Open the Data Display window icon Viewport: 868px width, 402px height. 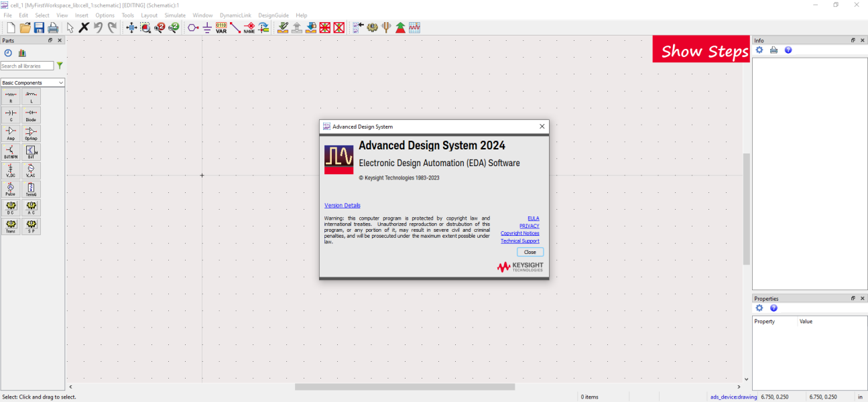pos(414,27)
